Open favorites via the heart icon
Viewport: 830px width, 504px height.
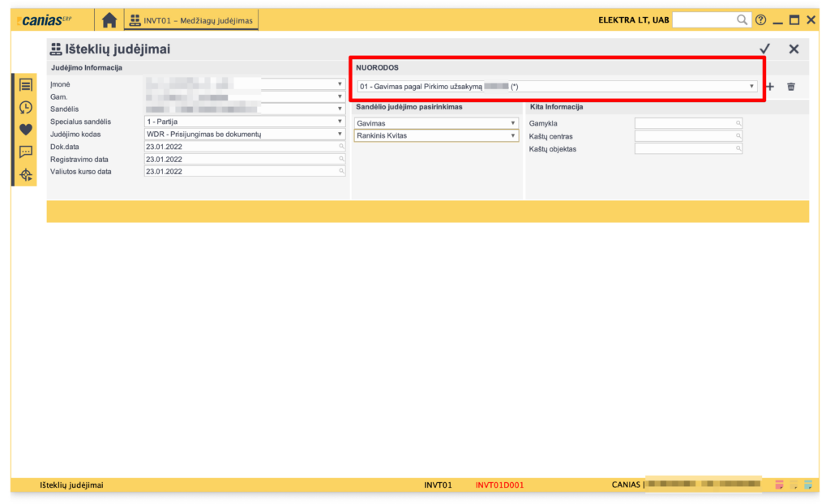(26, 129)
